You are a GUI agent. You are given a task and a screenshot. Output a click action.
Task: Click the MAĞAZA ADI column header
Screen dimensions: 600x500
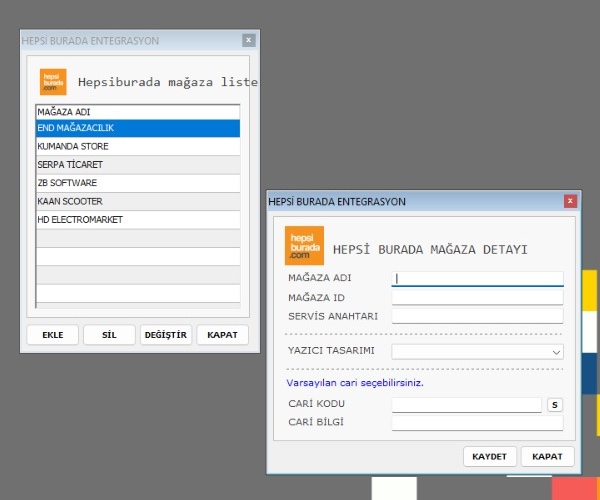(x=138, y=112)
